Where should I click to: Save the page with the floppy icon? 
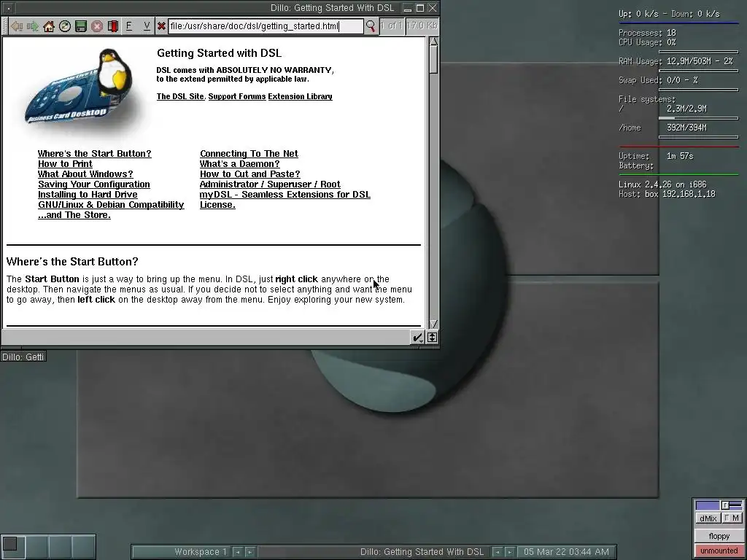click(81, 26)
